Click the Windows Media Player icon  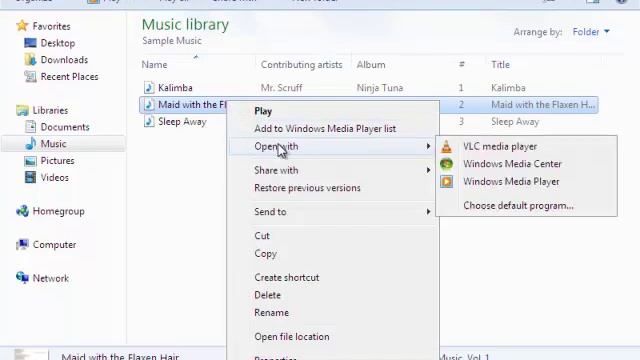pos(447,182)
